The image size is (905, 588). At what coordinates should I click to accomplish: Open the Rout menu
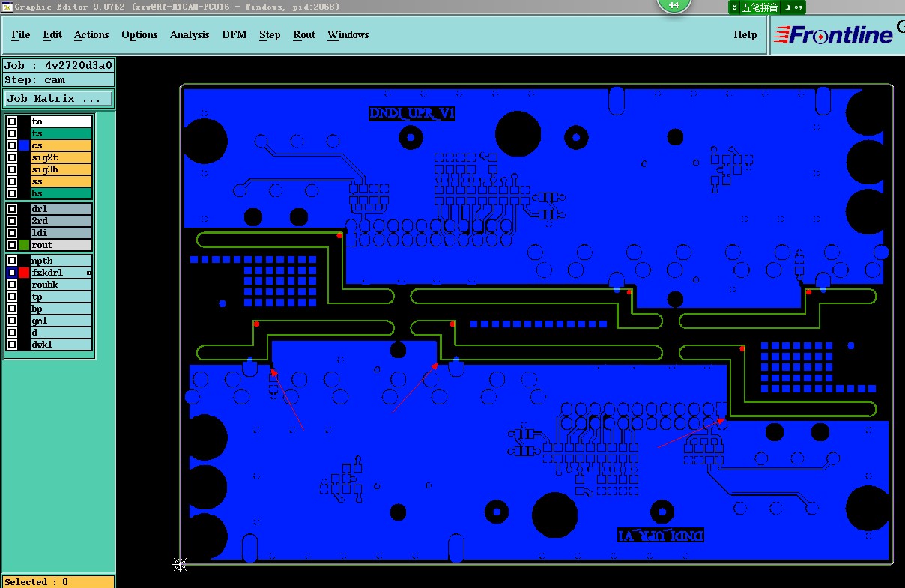[304, 34]
